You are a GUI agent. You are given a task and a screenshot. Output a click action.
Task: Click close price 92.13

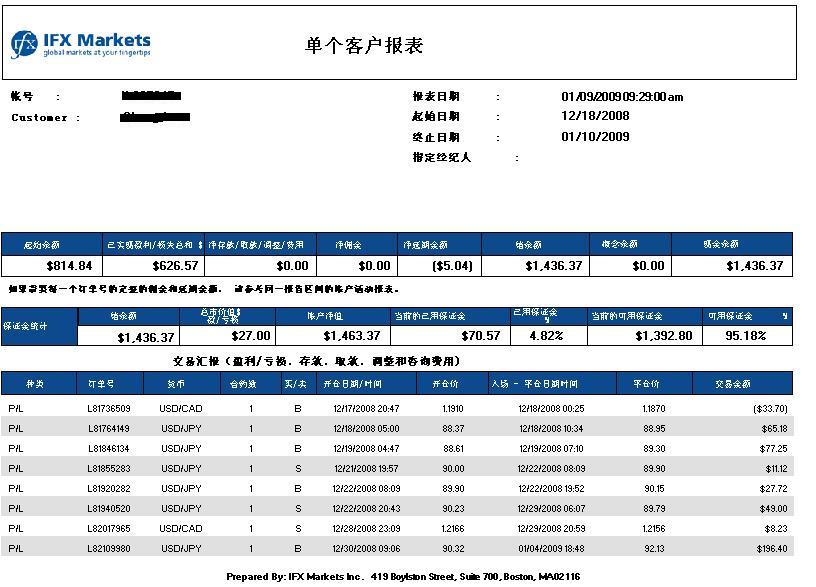(654, 548)
